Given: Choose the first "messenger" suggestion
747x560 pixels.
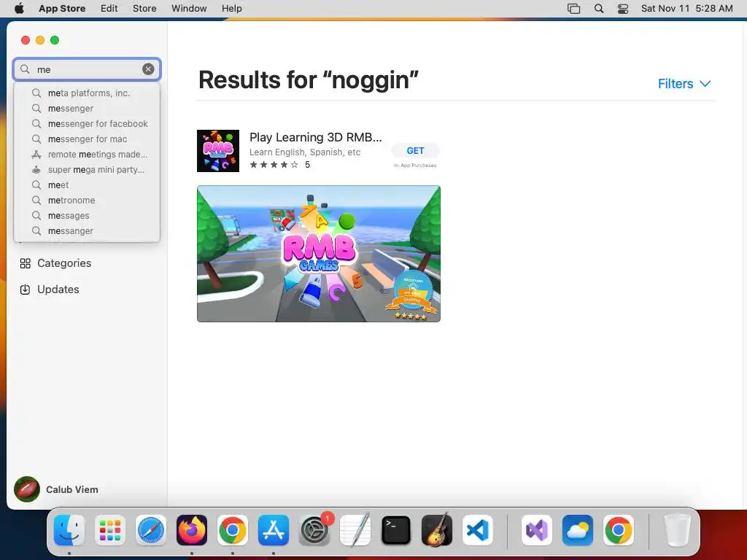Looking at the screenshot, I should tap(87, 108).
